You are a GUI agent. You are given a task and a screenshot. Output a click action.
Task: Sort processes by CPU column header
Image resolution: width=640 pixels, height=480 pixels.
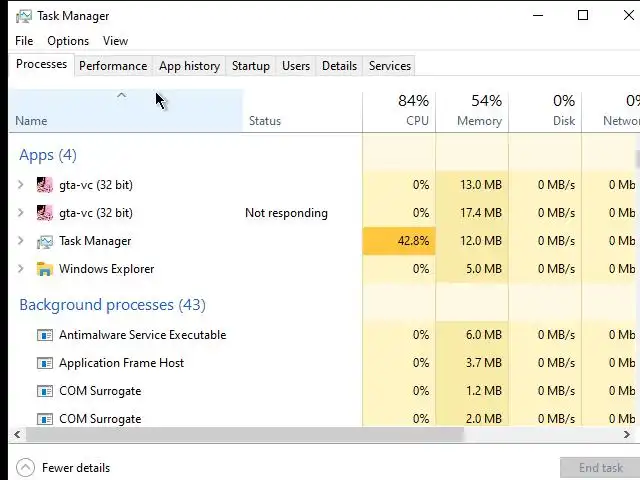pyautogui.click(x=400, y=110)
